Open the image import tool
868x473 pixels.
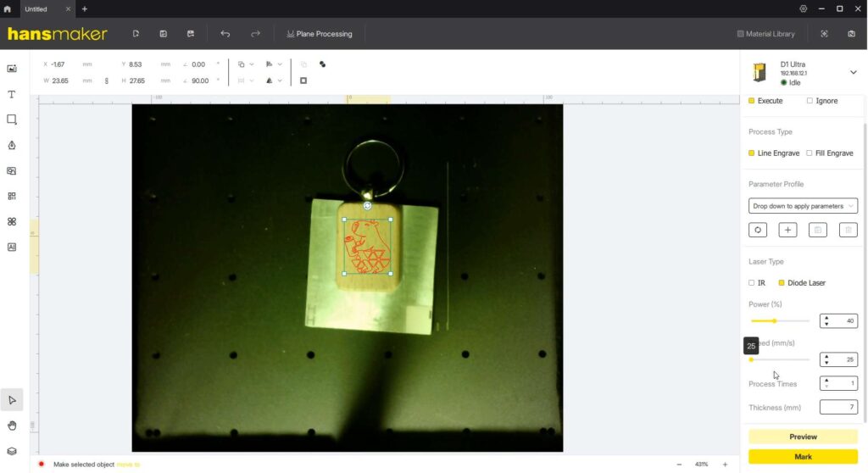(x=12, y=69)
